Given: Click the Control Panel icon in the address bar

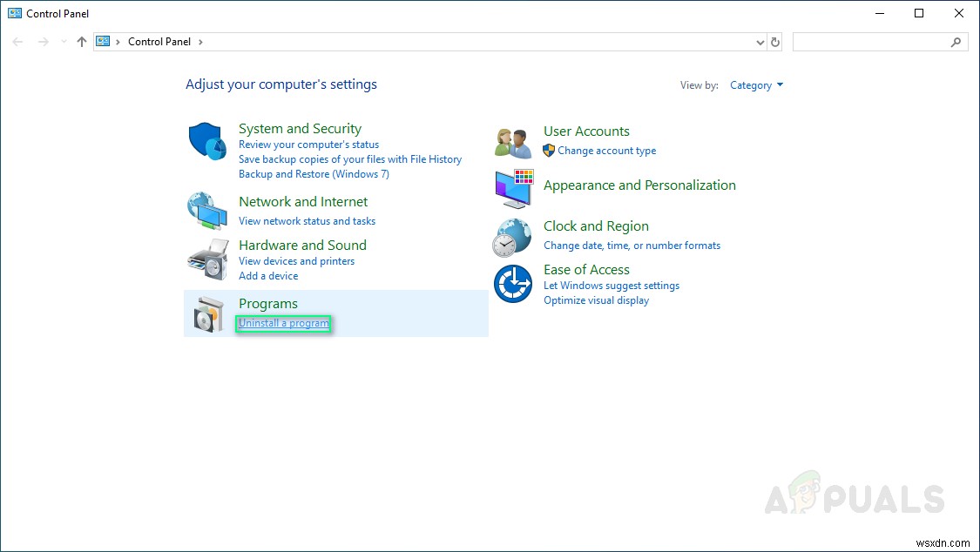Looking at the screenshot, I should pyautogui.click(x=103, y=41).
